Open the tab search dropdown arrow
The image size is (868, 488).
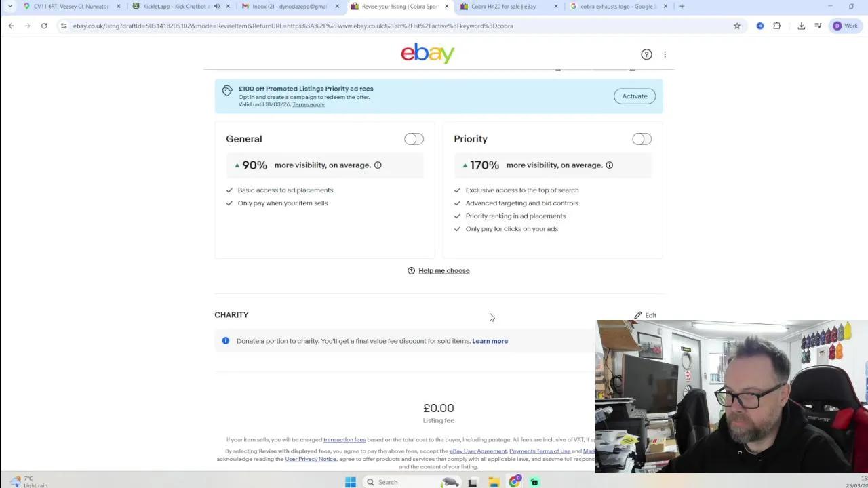pos(9,7)
